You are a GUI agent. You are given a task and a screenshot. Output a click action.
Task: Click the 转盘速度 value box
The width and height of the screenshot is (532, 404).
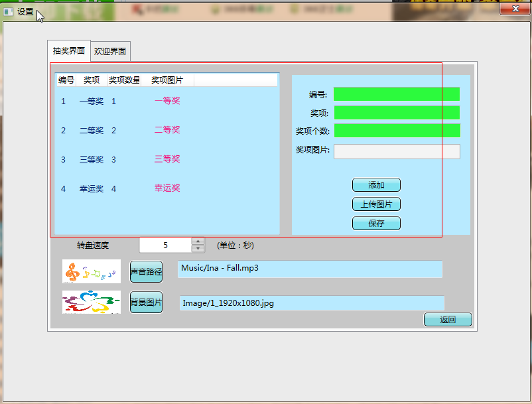pyautogui.click(x=166, y=245)
